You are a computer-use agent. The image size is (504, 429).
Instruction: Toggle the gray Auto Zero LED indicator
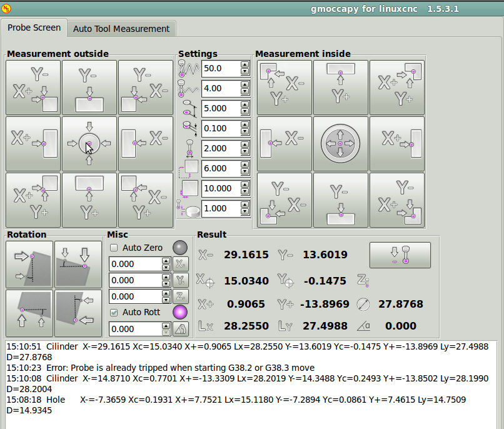(180, 248)
